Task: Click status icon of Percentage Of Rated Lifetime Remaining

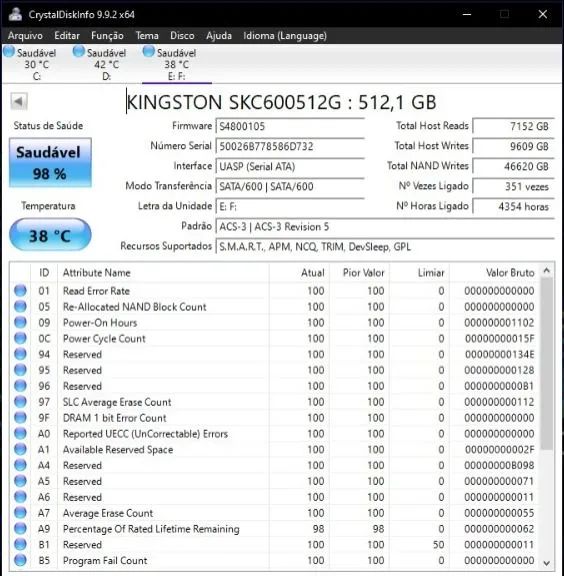Action: coord(20,529)
